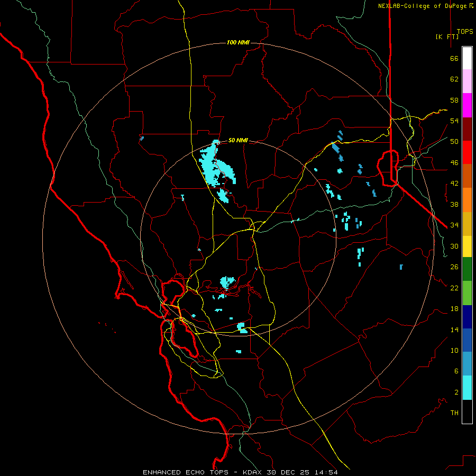The height and width of the screenshot is (476, 476).
Task: Click the bright yellow legend swatch
Action: tap(467, 246)
